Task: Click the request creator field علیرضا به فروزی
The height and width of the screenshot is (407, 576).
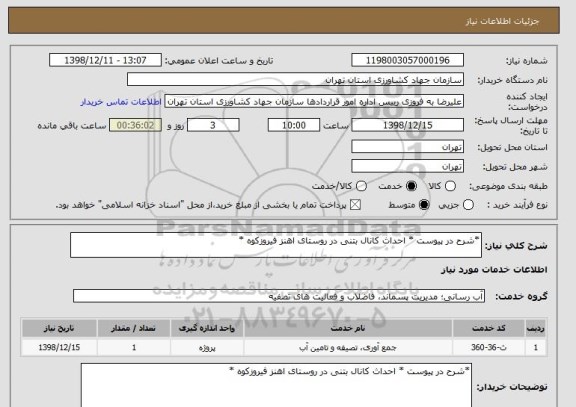Action: [314, 102]
